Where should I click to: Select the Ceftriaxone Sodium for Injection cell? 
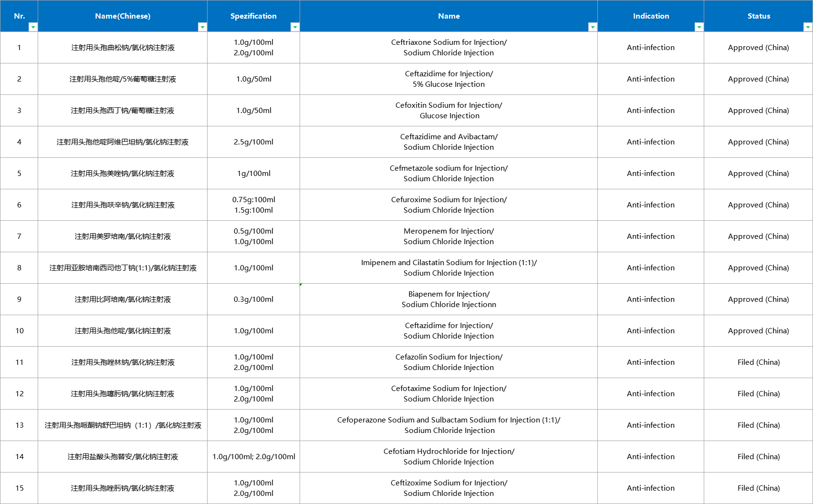pyautogui.click(x=448, y=48)
